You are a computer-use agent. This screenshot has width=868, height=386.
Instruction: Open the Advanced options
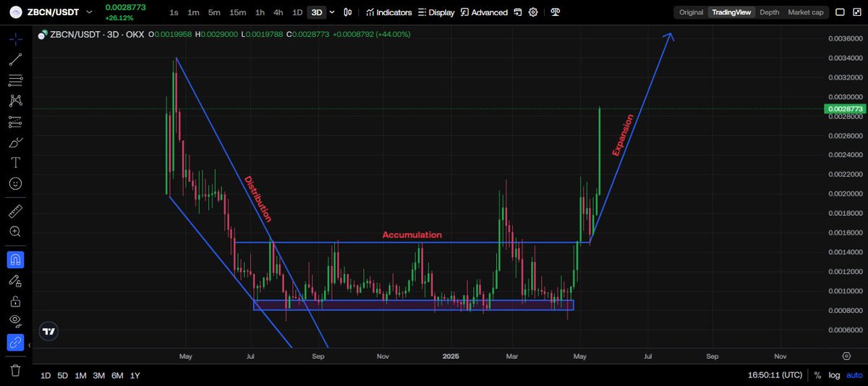[484, 12]
